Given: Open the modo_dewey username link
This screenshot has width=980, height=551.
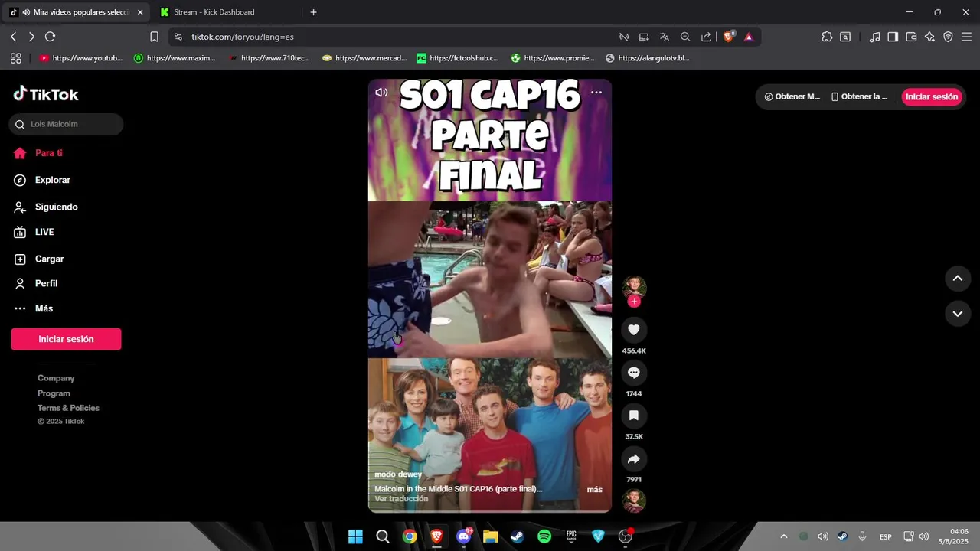Looking at the screenshot, I should 398,474.
